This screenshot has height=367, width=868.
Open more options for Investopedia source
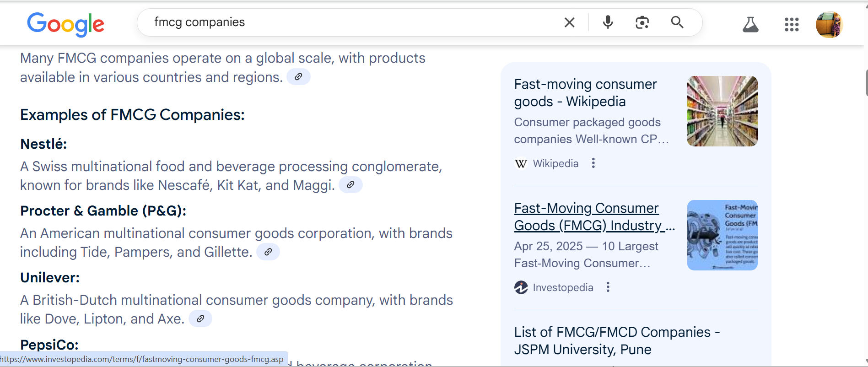[x=608, y=287]
